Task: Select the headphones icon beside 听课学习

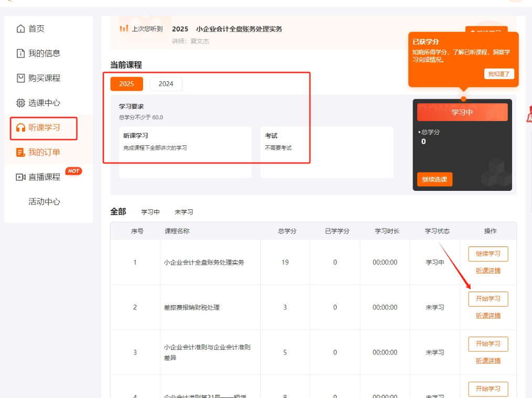Action: pos(19,127)
